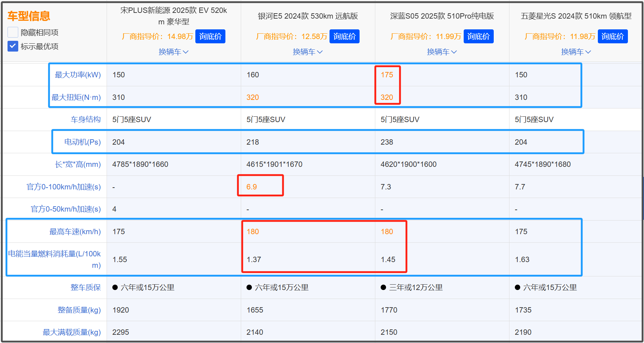Screen dimensions: 644x343
Task: Select the 160 kW power value
Action: pyautogui.click(x=253, y=75)
